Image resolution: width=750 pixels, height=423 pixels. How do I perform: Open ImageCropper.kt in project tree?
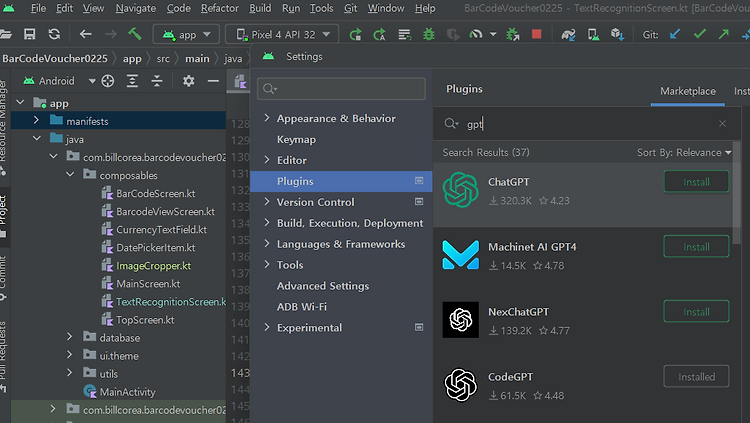click(154, 266)
